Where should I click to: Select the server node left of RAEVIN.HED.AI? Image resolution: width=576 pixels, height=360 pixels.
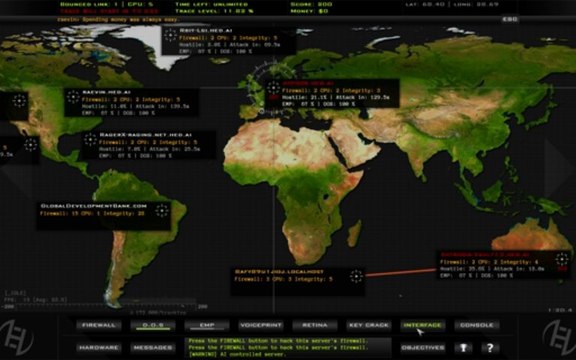(19, 100)
